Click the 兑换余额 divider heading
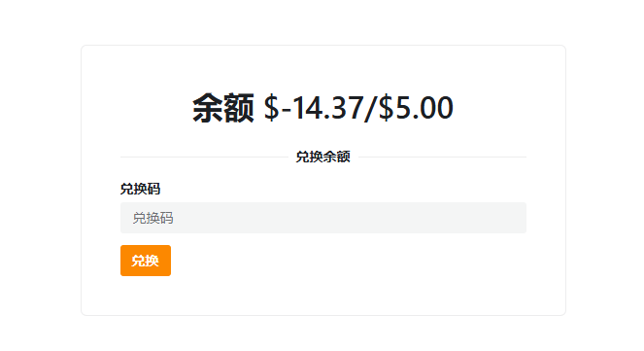 [x=323, y=157]
